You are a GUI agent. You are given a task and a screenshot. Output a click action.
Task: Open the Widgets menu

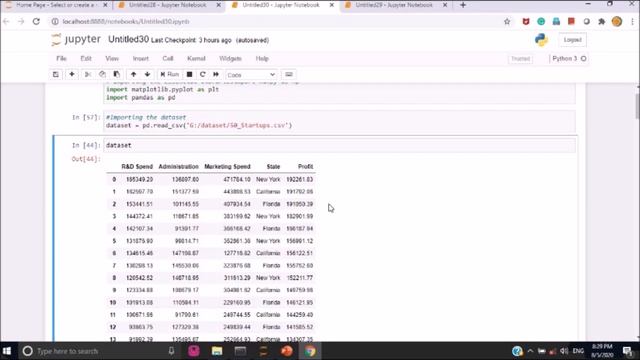(x=230, y=59)
